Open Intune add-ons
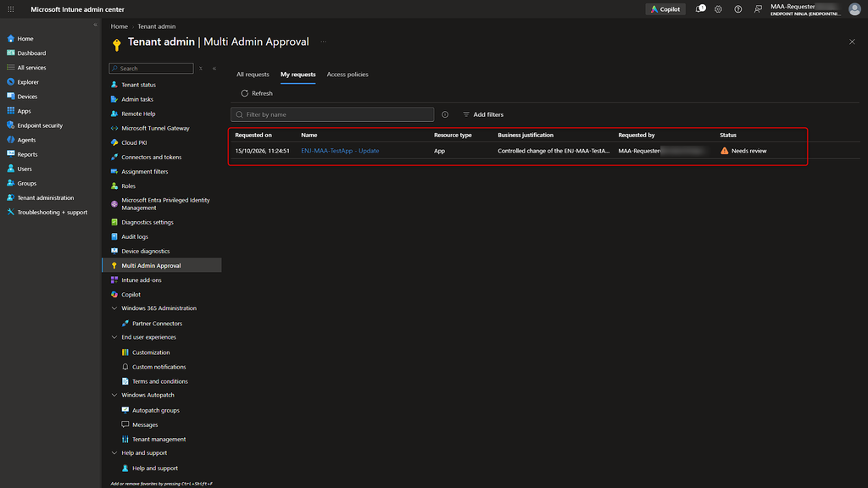 (142, 280)
